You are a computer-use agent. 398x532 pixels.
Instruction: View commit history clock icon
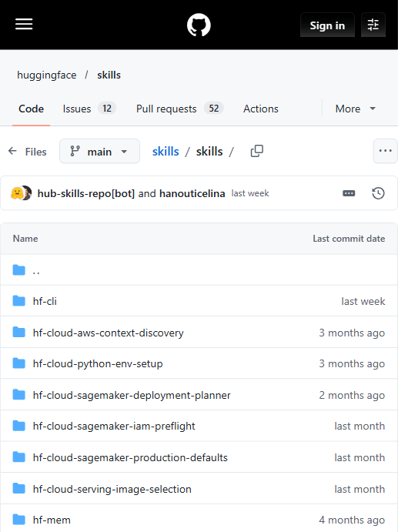378,193
